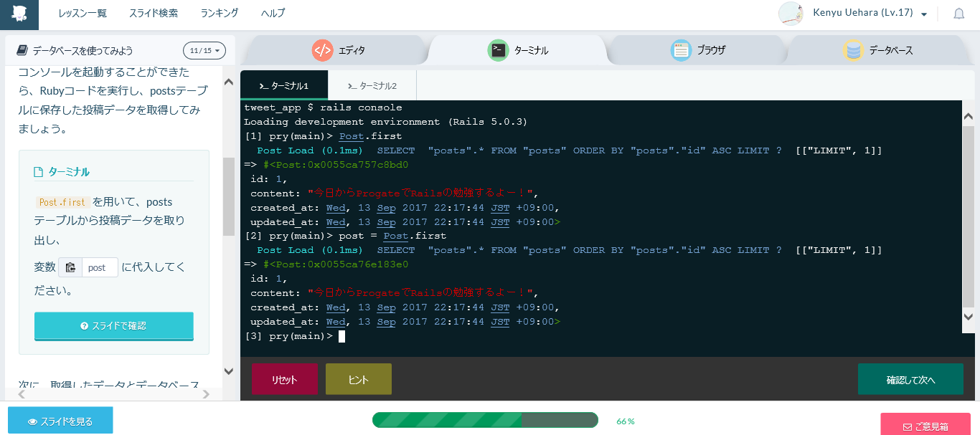Click the ブラウザ browser icon

pyautogui.click(x=681, y=50)
